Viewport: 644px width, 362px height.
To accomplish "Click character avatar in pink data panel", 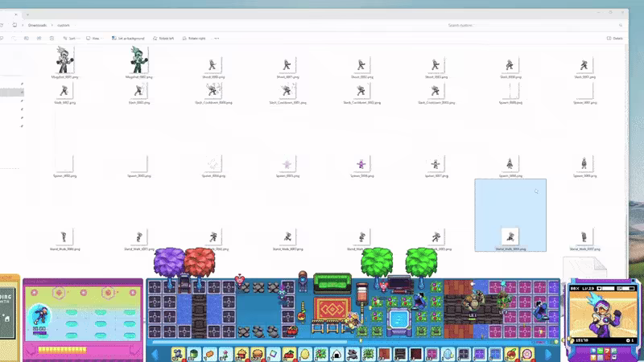I will [x=39, y=315].
